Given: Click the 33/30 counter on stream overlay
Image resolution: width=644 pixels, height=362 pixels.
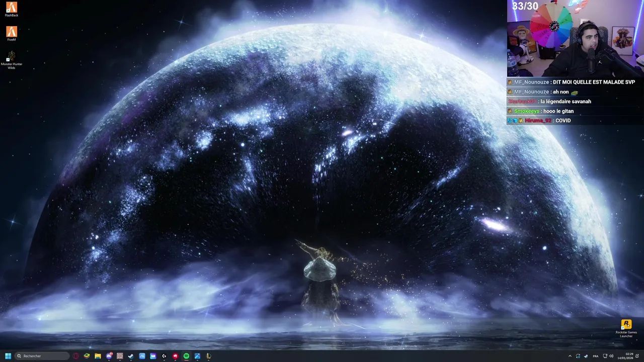Looking at the screenshot, I should click(x=525, y=6).
